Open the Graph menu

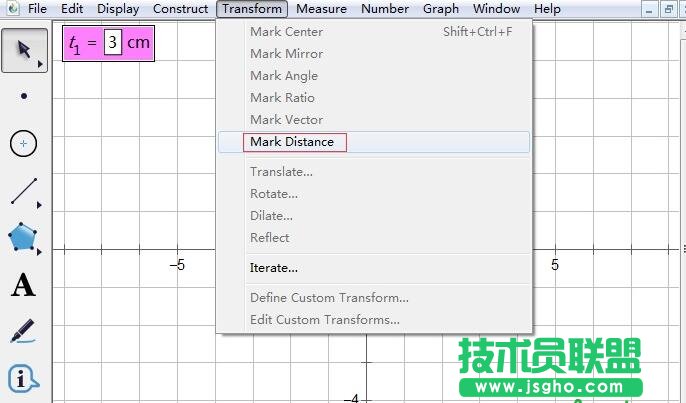click(x=440, y=9)
